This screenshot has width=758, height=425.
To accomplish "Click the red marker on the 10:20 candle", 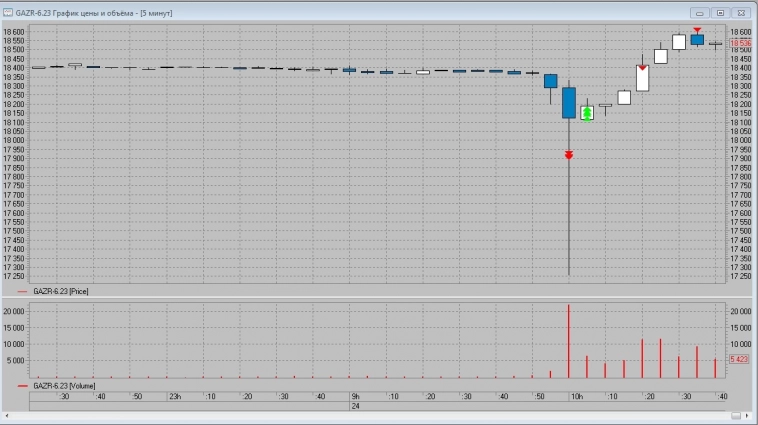I will coord(642,68).
